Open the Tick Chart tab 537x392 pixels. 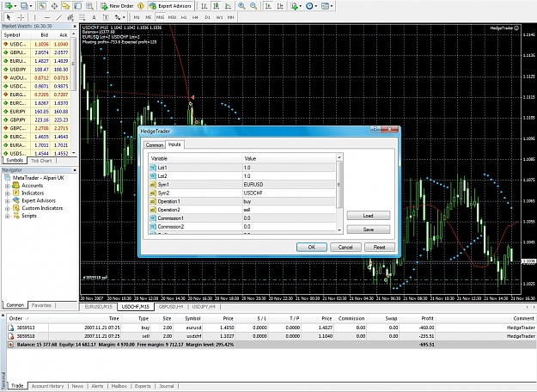point(41,161)
